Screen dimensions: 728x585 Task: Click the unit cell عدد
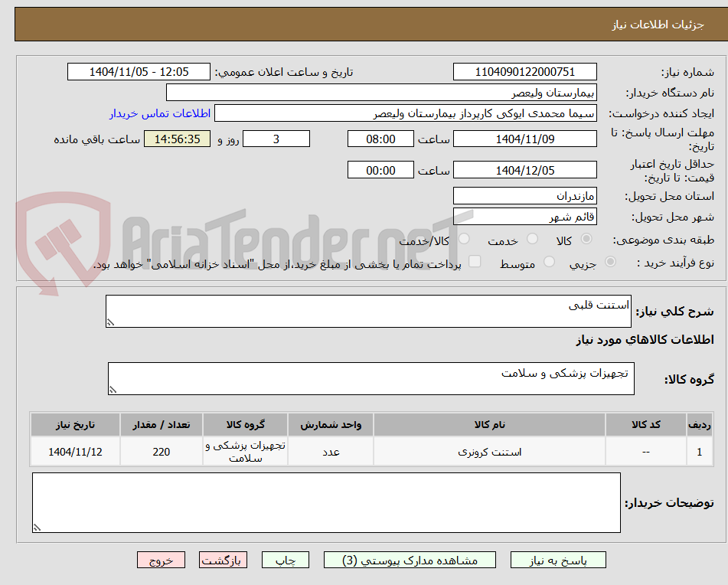[331, 451]
